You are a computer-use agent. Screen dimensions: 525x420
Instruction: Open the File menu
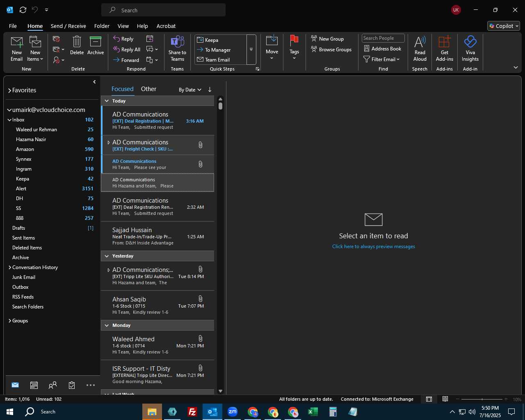(x=13, y=26)
